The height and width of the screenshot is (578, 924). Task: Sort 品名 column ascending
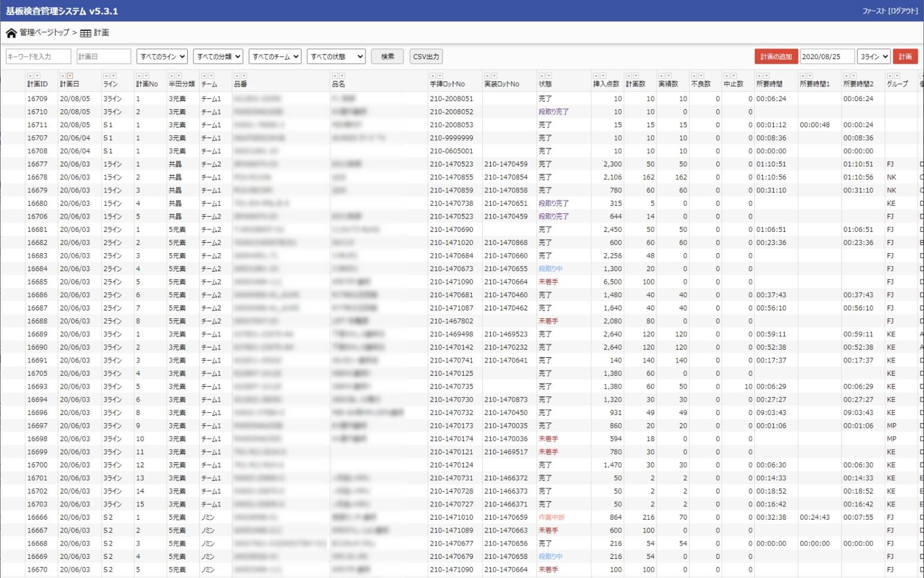click(335, 76)
